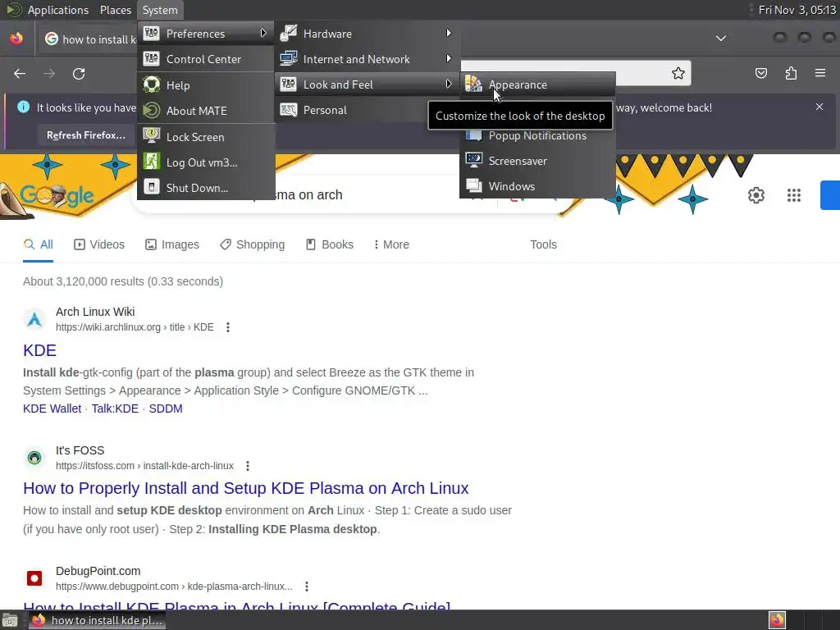Expand the Hardware submenu
This screenshot has height=630, width=840.
click(x=367, y=34)
